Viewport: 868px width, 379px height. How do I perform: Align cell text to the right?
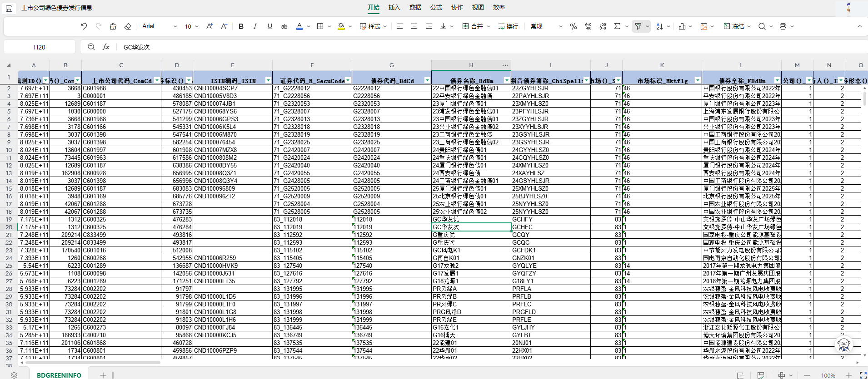click(x=429, y=26)
